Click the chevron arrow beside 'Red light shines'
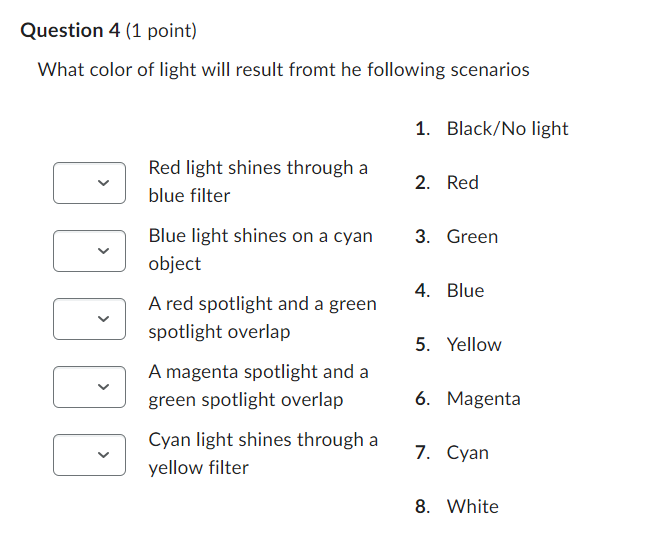Screen dimensions: 649x542 click(x=103, y=183)
